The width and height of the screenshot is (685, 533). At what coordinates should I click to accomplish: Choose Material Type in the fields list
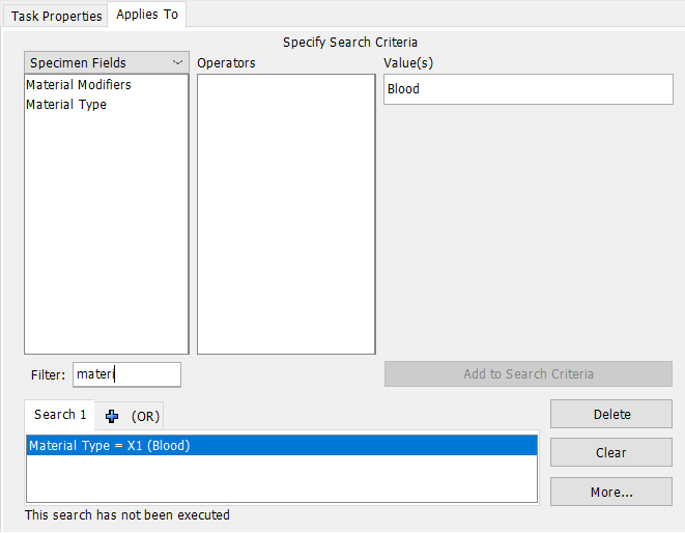66,104
